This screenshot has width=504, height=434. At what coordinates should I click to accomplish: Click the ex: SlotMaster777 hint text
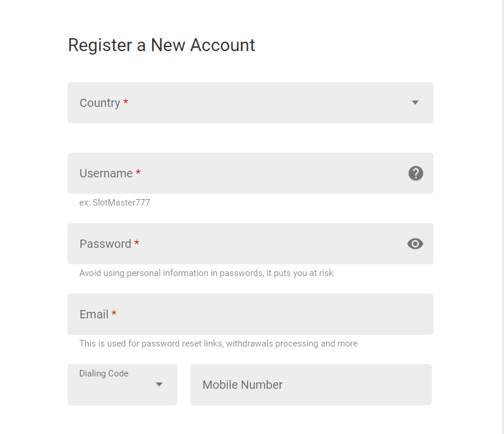(x=115, y=203)
